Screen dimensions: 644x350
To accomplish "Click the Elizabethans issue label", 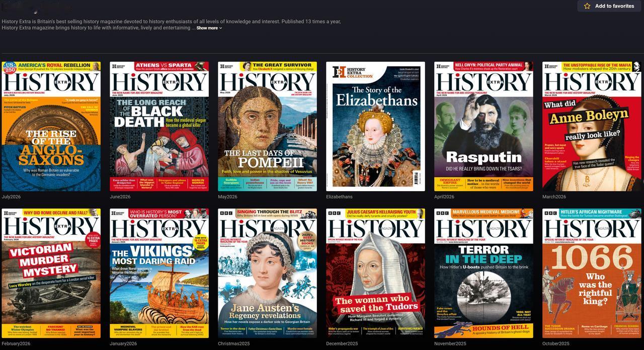I will (x=339, y=197).
